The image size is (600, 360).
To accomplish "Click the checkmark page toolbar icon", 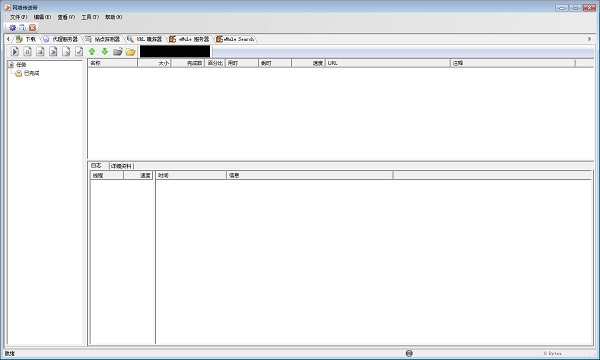I will click(79, 51).
